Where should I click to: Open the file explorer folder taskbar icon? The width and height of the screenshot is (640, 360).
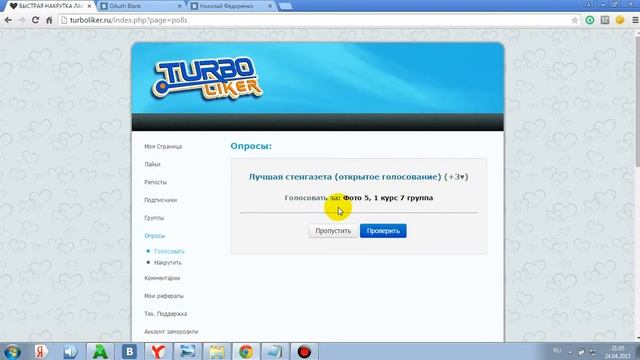pos(217,351)
